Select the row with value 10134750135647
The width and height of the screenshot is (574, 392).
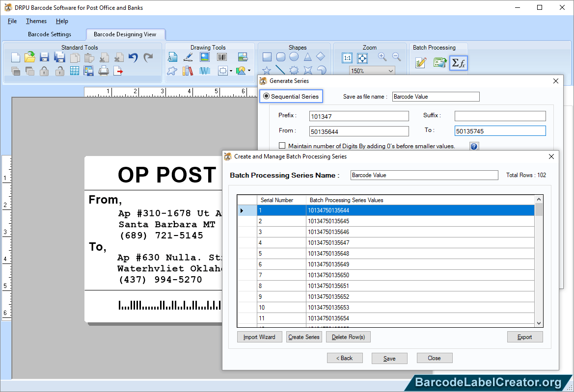point(386,243)
